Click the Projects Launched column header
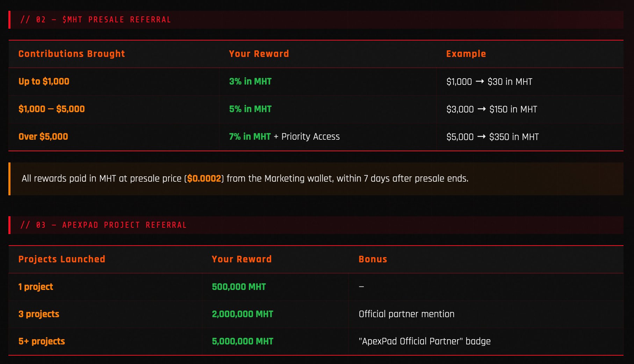634x364 pixels. pyautogui.click(x=62, y=259)
